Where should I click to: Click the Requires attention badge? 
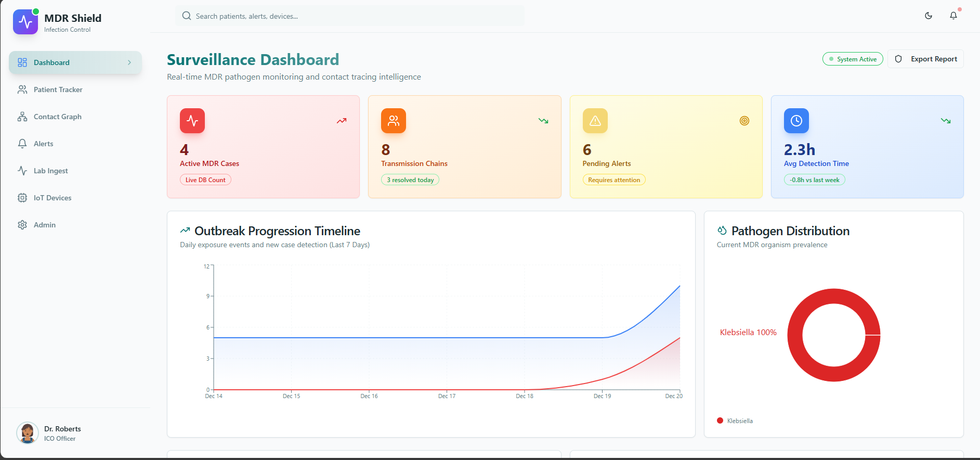614,180
